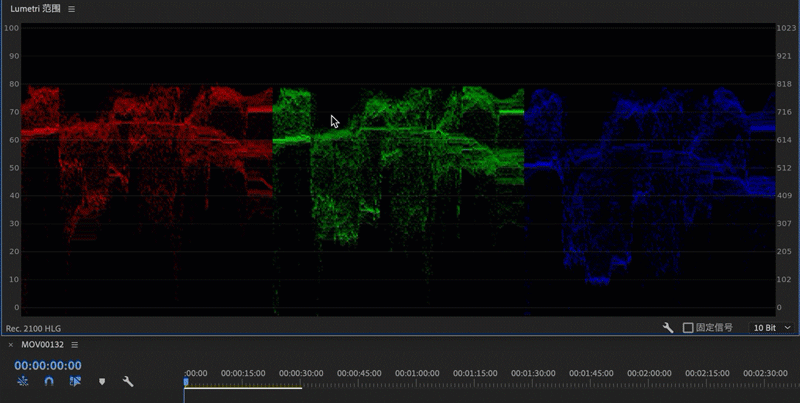Toggle the linked selection icon
The height and width of the screenshot is (403, 800).
click(75, 382)
